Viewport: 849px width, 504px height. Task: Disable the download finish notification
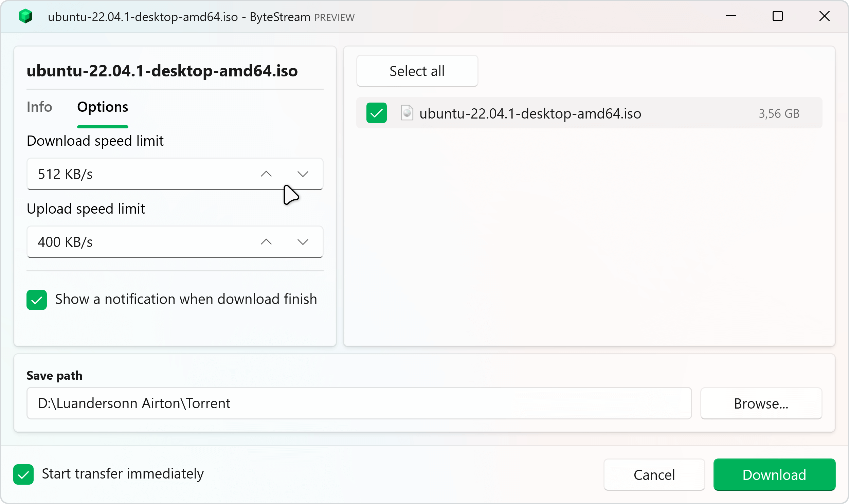click(36, 299)
